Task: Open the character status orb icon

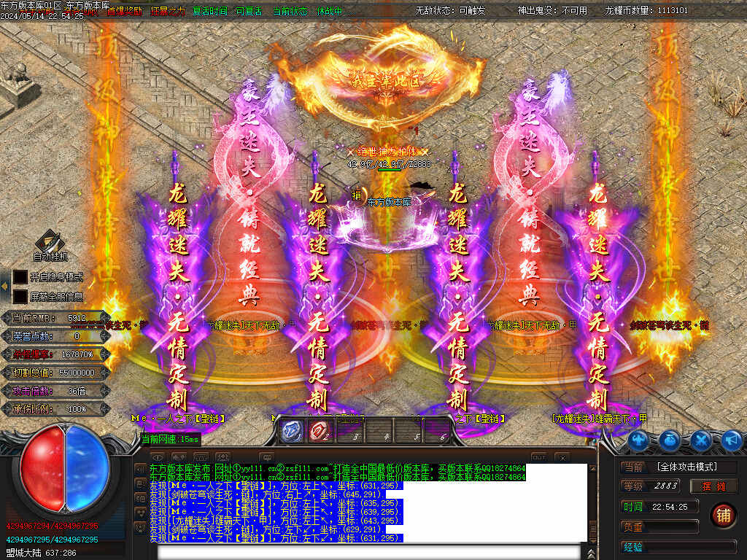Action: click(639, 440)
